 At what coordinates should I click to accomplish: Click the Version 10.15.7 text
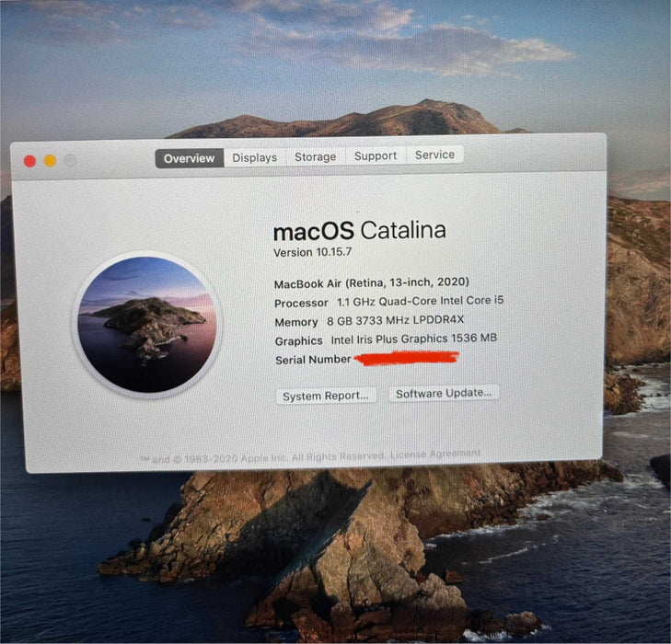tap(313, 252)
